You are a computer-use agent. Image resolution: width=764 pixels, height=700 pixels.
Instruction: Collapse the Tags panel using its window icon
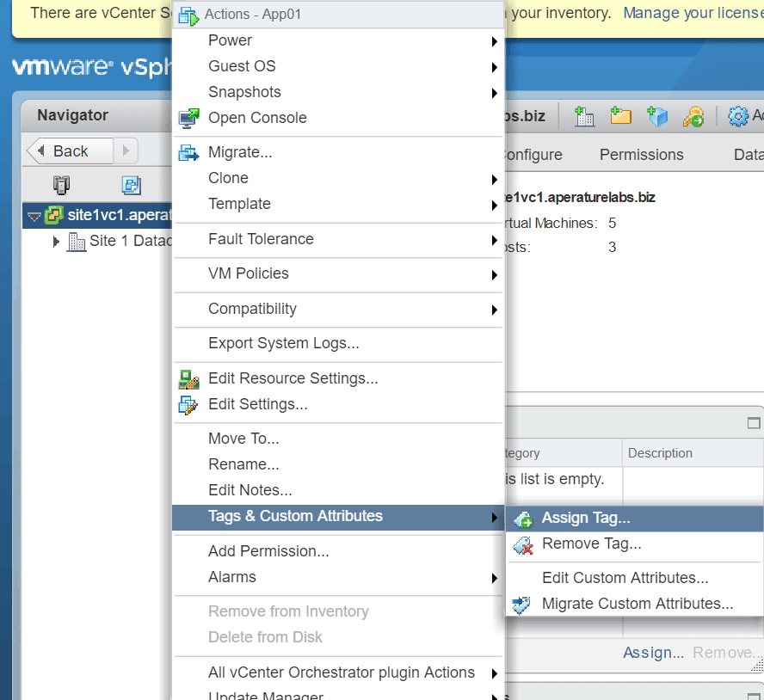coord(754,422)
